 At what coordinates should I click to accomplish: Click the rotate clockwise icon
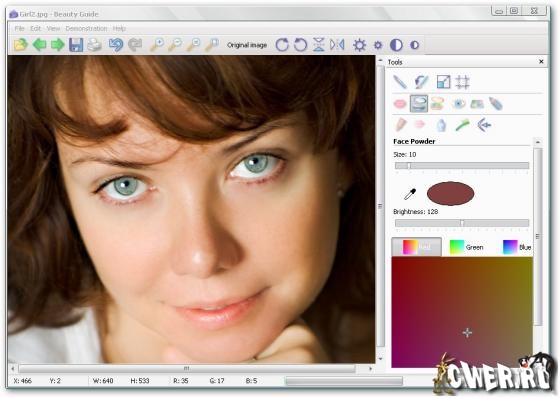[x=282, y=45]
